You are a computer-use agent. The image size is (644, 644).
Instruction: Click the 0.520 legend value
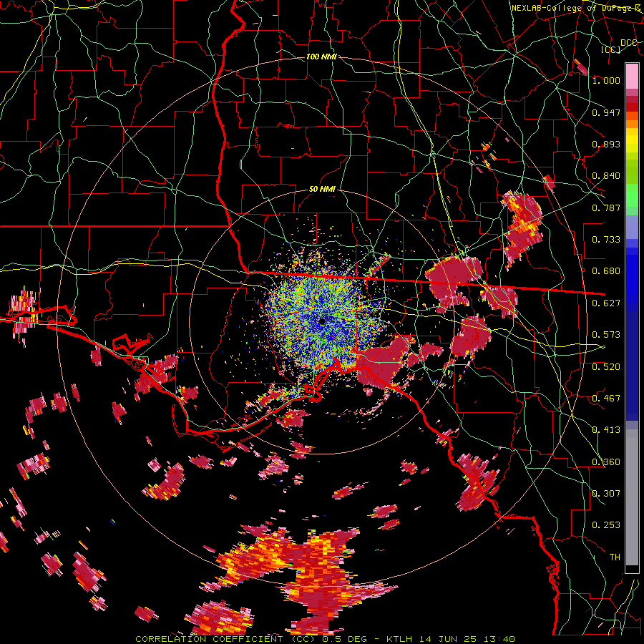606,367
